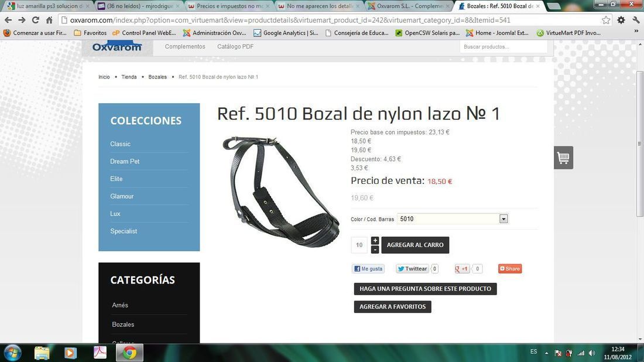Open Control Panel WebE... bookmark
This screenshot has width=644, height=362.
(x=144, y=33)
